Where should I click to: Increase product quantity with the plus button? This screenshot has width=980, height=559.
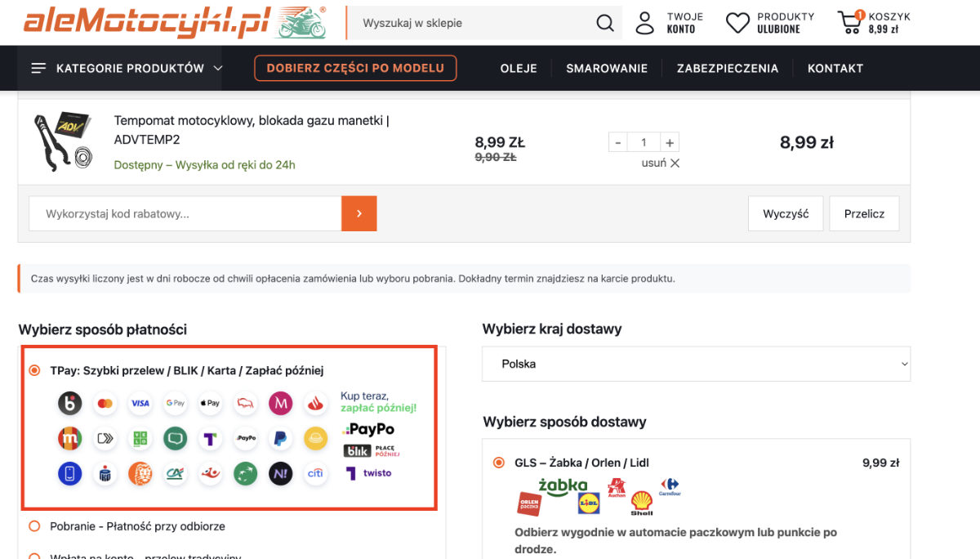coord(669,142)
